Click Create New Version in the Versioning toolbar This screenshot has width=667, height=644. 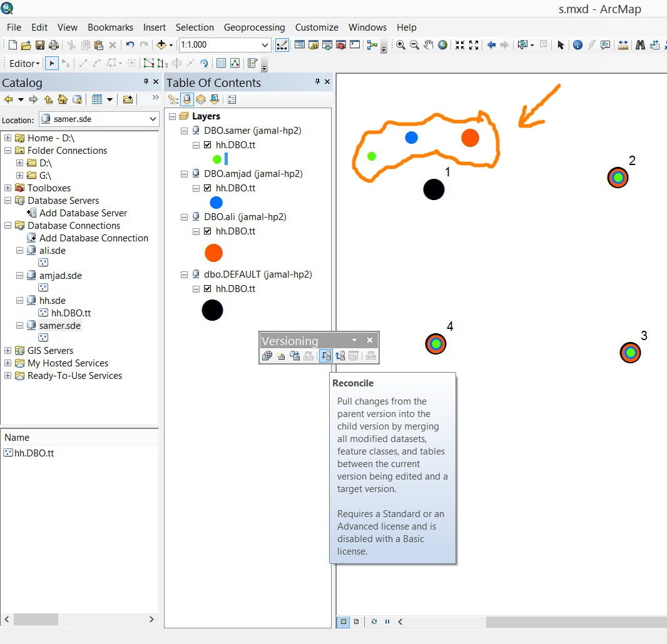[281, 356]
